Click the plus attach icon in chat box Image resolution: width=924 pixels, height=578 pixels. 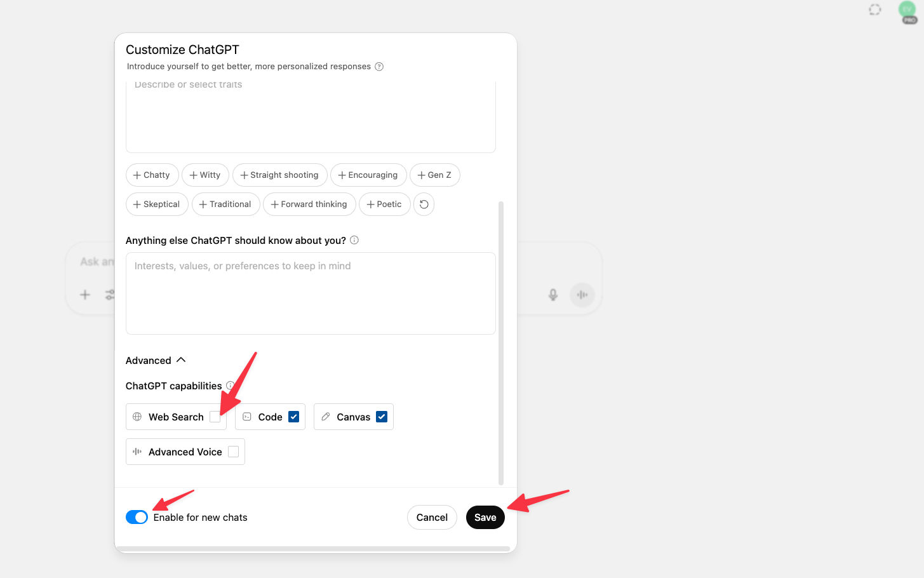[85, 295]
